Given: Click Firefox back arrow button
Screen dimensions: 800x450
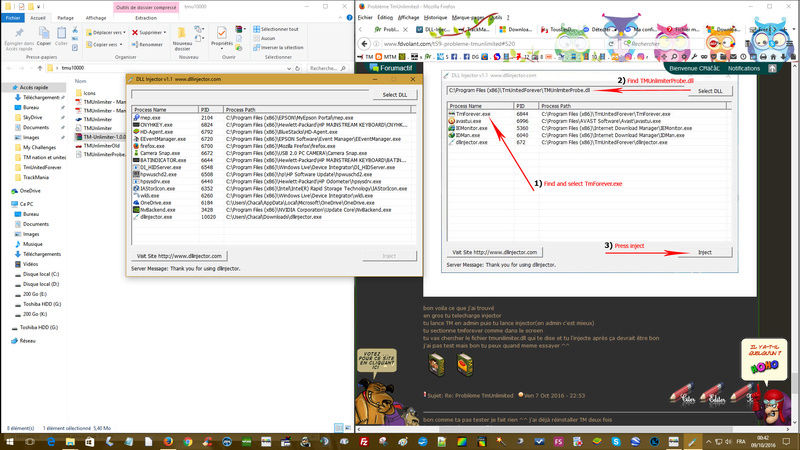Looking at the screenshot, I should pos(364,44).
